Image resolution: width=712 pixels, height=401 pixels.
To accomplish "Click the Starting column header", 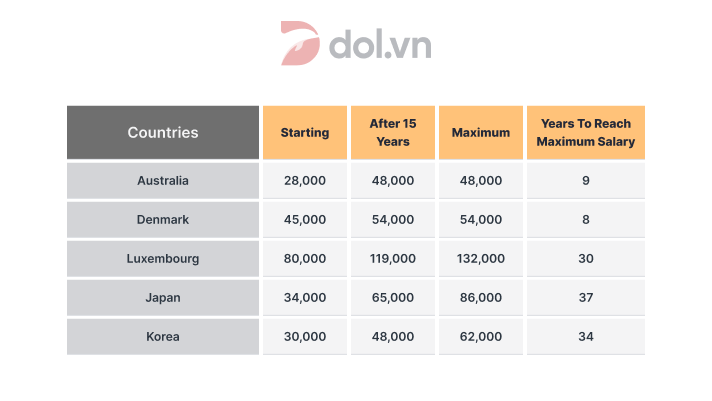I will [305, 132].
